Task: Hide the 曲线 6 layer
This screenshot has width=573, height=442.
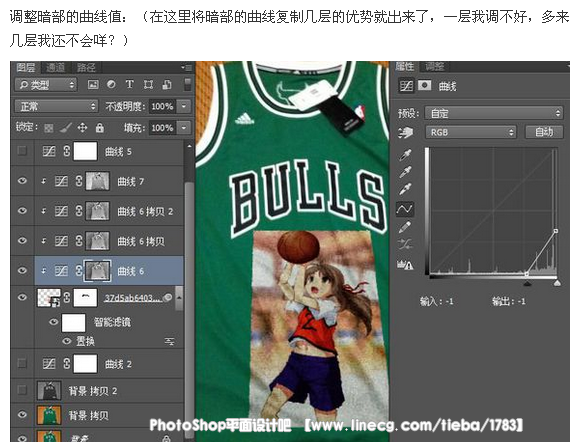Action: pos(22,270)
